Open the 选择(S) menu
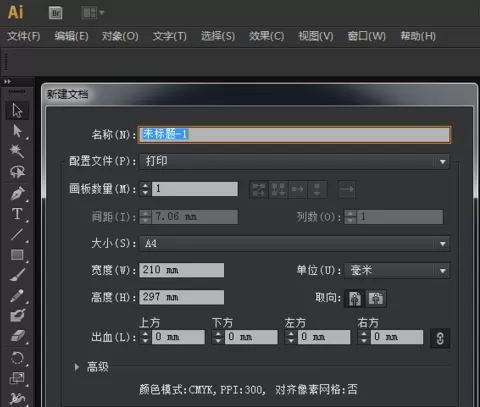 tap(218, 36)
